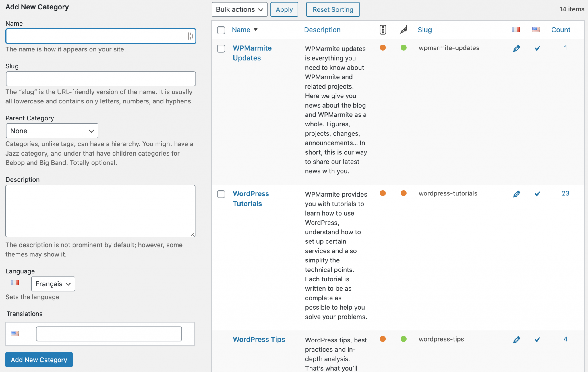
Task: Select all categories using the header checkbox
Action: (x=221, y=30)
